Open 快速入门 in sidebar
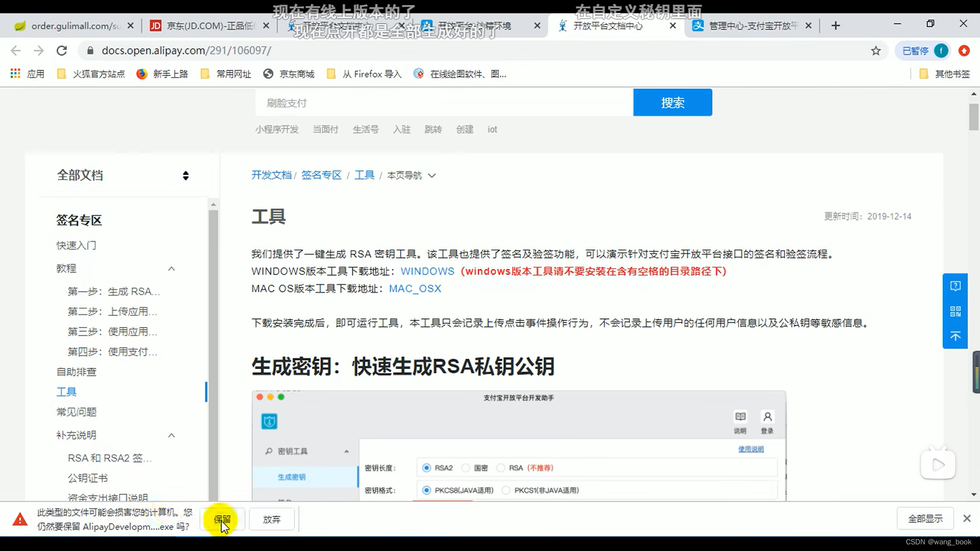Screen dimensions: 980x551 coord(76,245)
